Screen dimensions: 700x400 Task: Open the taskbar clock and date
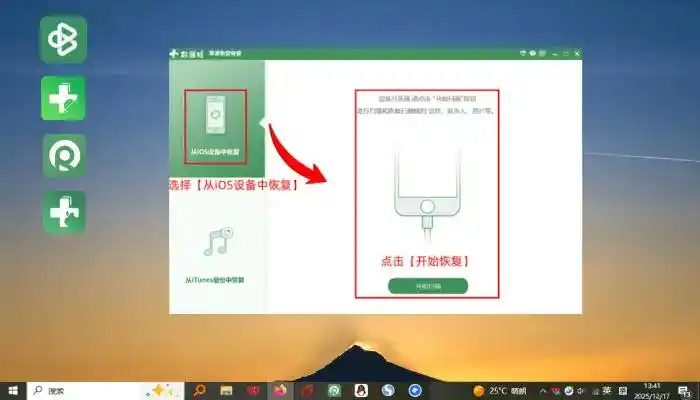click(x=652, y=391)
